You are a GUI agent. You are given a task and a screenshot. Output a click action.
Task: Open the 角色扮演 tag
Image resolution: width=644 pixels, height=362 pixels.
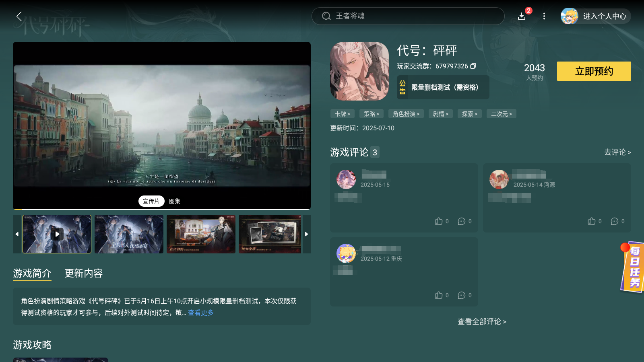pos(406,114)
